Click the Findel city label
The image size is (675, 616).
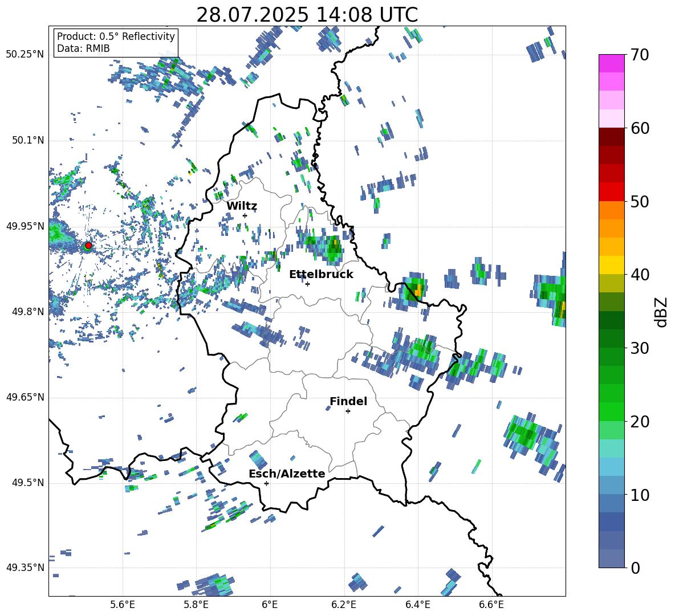[x=348, y=401]
